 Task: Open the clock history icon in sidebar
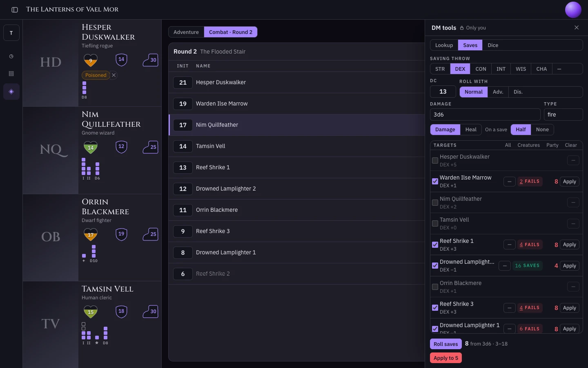click(11, 56)
